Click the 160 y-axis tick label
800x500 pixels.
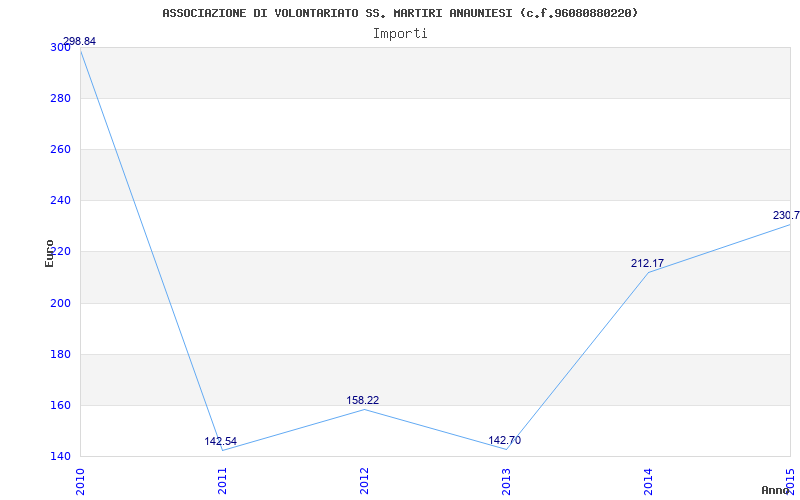[60, 406]
